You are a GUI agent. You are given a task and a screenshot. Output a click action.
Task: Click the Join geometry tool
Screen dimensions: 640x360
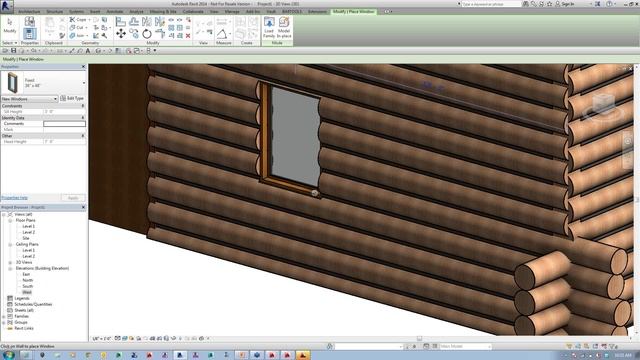pyautogui.click(x=77, y=36)
